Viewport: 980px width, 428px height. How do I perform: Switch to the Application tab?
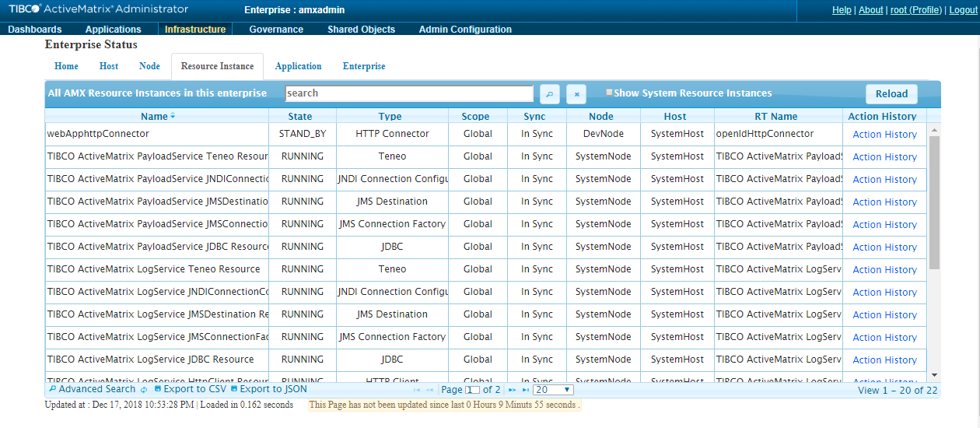[x=298, y=66]
